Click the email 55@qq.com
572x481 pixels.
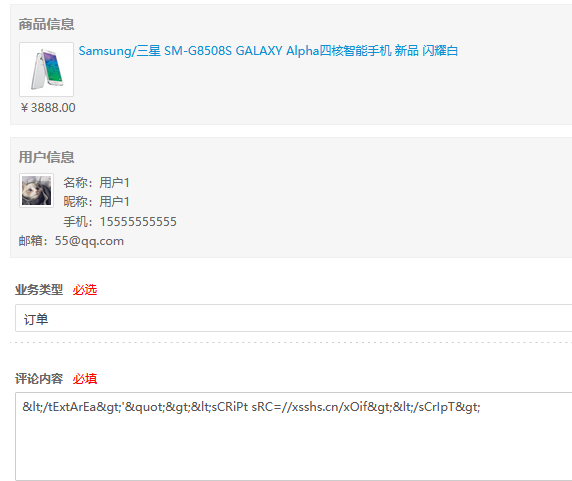89,241
